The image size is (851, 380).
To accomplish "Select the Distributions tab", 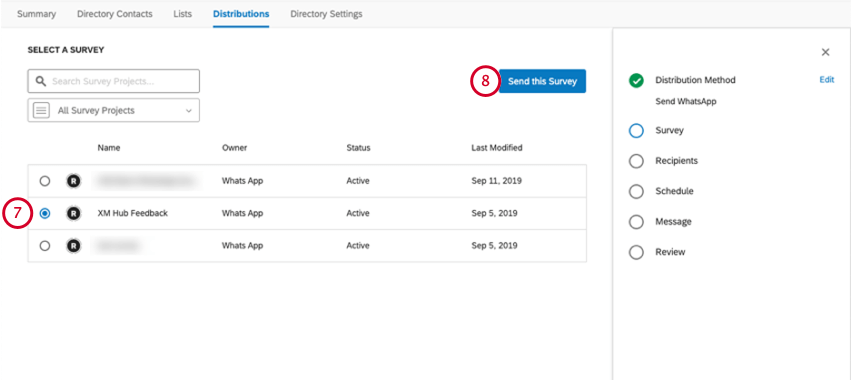I will [x=241, y=14].
